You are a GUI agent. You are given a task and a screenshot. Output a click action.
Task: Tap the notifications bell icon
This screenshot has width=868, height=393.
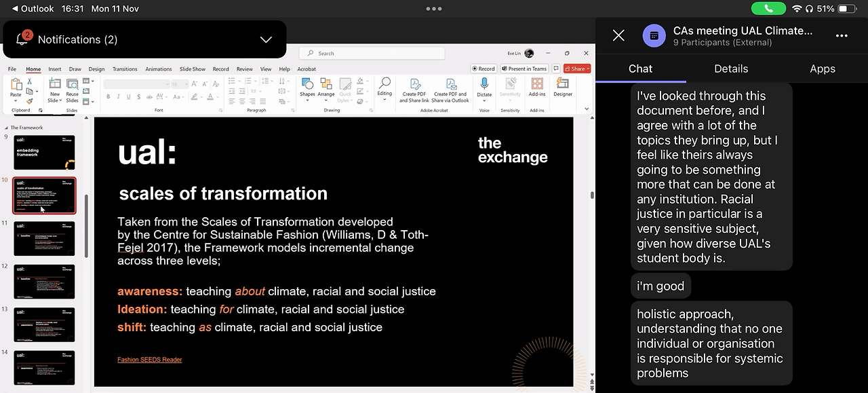point(22,39)
